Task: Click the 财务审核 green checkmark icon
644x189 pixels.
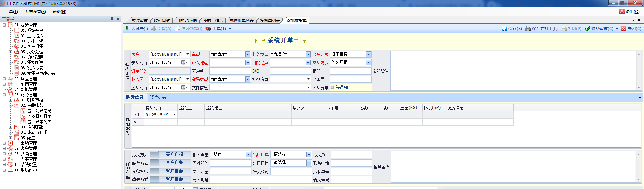Action: pyautogui.click(x=587, y=29)
